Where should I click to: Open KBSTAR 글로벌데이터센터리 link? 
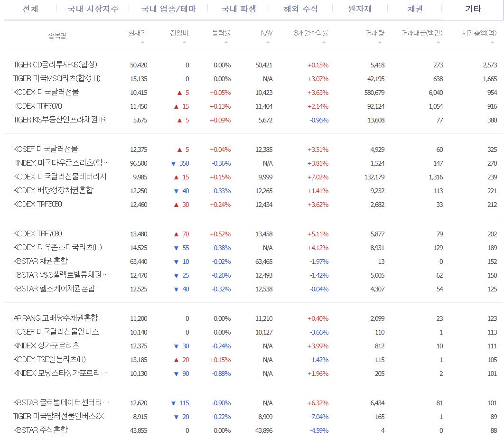[61, 403]
